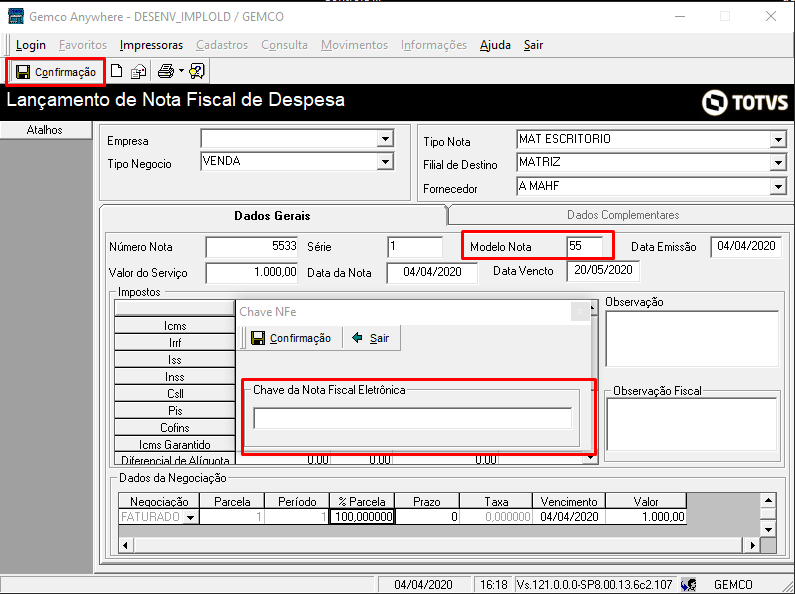This screenshot has height=594, width=795.
Task: Click the Gemco Anywhere app icon in title bar
Action: (16, 16)
